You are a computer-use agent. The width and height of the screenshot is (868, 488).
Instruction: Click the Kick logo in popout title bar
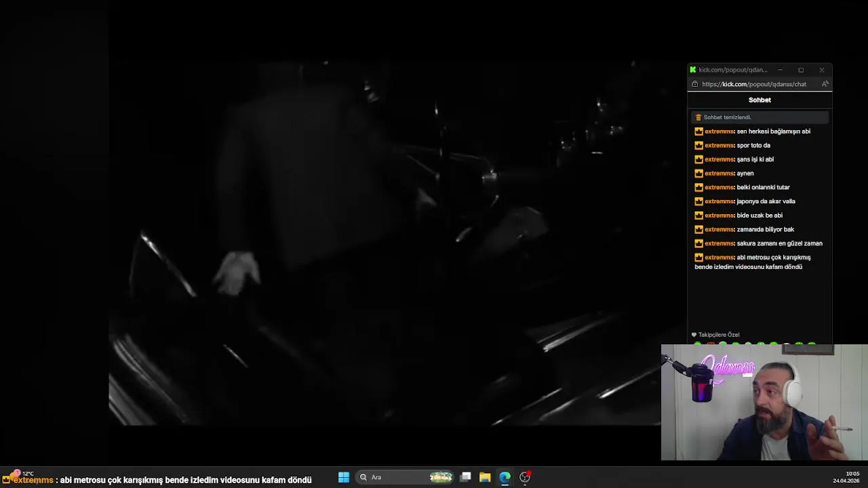point(692,70)
